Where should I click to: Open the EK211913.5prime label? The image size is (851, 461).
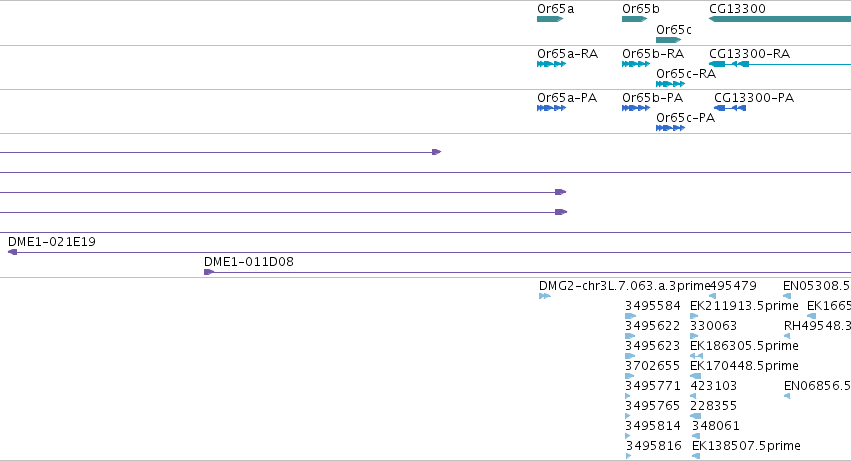coord(744,306)
